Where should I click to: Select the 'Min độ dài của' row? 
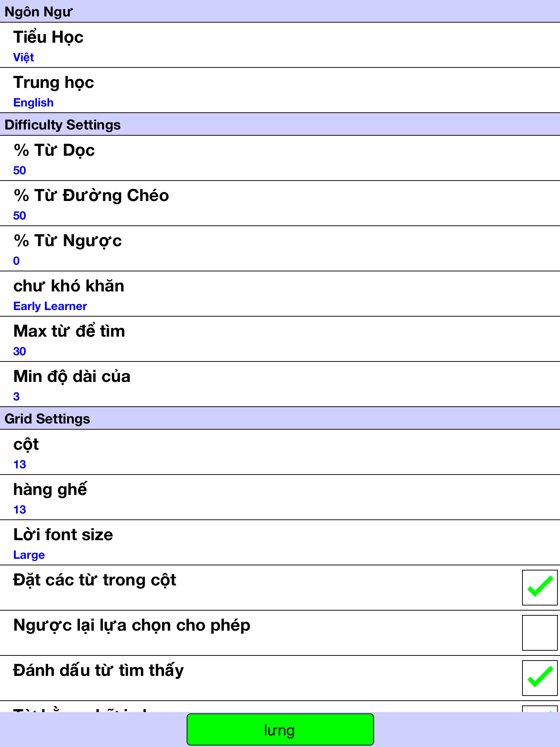(x=280, y=384)
